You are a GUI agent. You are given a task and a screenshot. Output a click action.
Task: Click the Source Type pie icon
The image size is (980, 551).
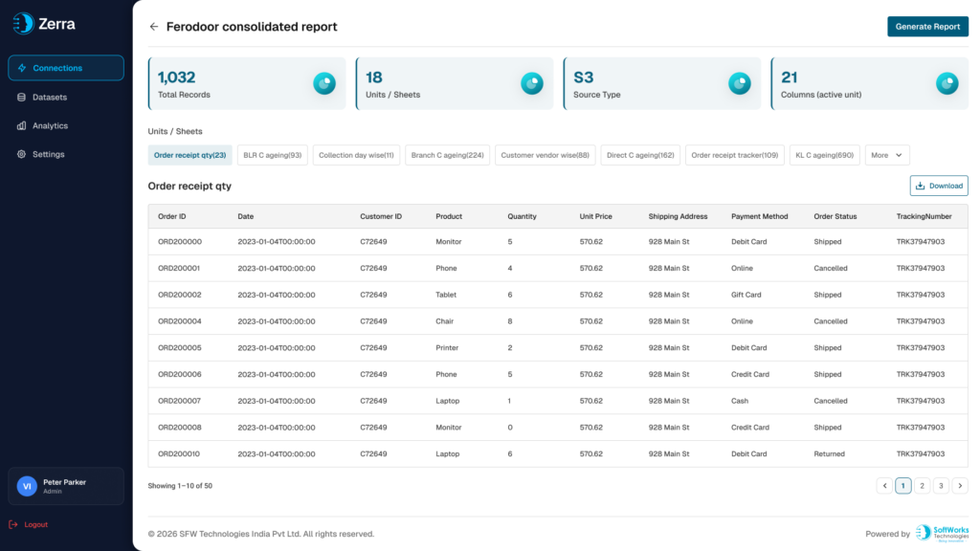point(740,83)
